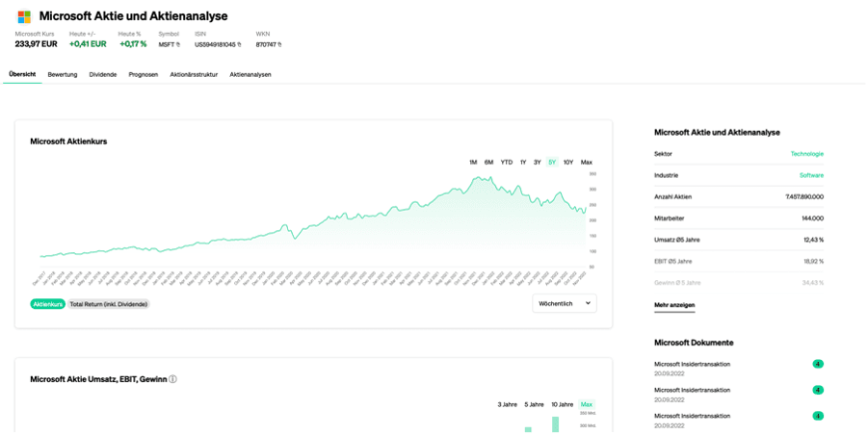This screenshot has width=868, height=435.
Task: Select 5 Jahre for Umsatz chart
Action: point(535,404)
